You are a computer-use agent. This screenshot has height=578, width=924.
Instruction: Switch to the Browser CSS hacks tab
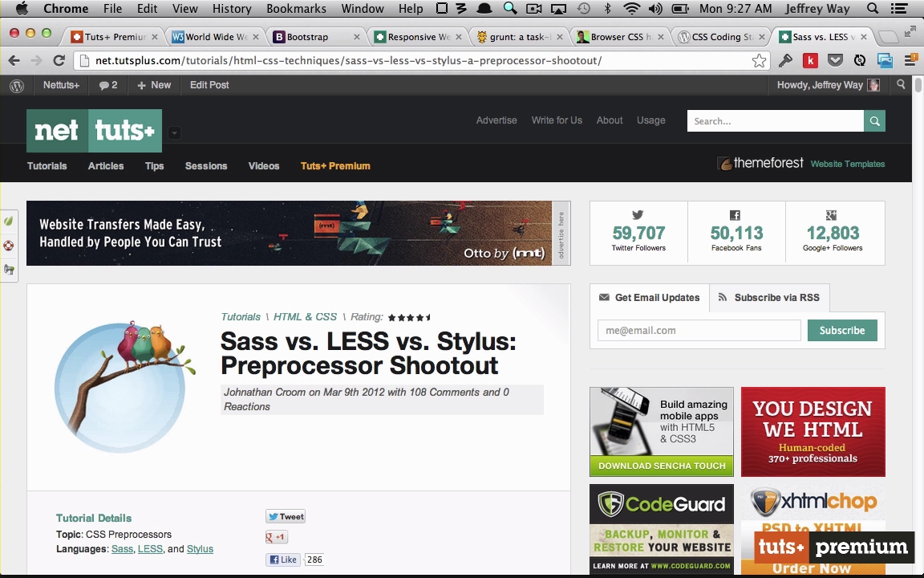tap(620, 37)
